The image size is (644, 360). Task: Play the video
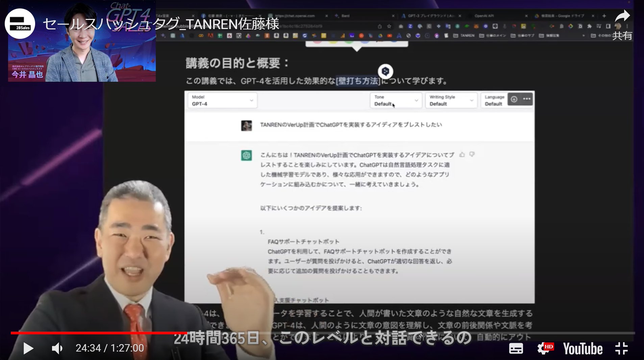click(x=28, y=348)
